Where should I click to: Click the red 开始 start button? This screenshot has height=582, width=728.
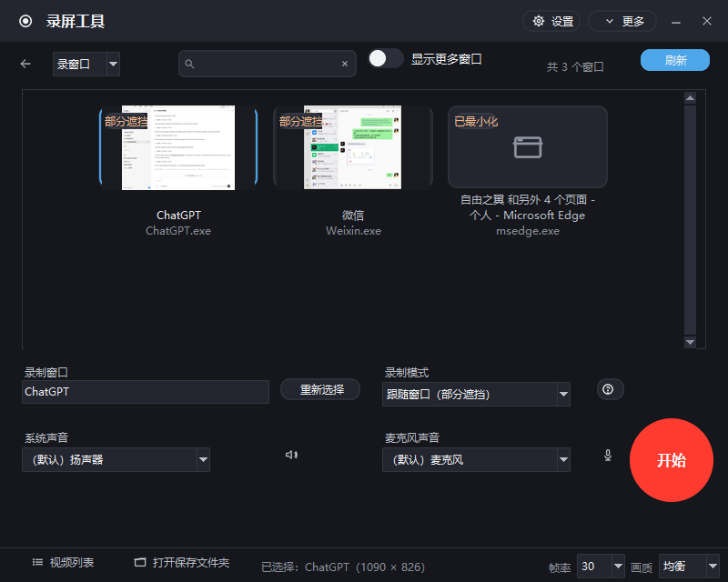point(672,460)
